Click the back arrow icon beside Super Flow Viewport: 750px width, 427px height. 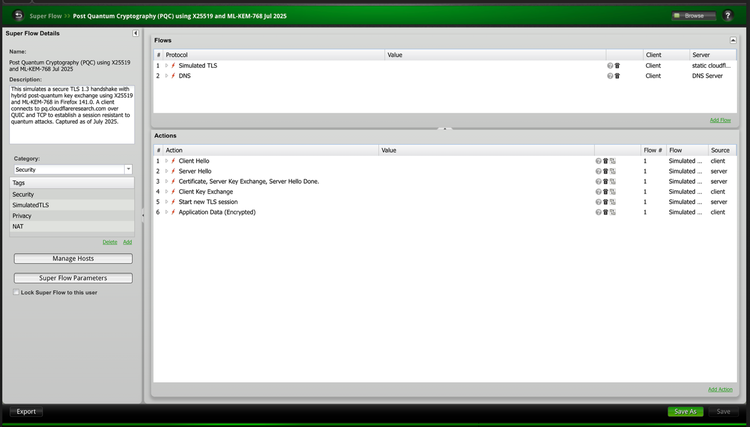click(18, 15)
